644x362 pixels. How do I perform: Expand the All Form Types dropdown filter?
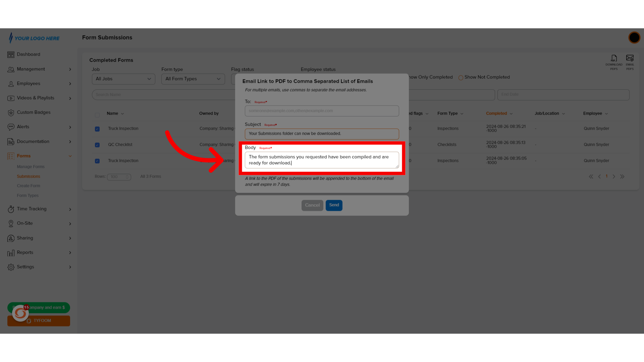(x=193, y=79)
